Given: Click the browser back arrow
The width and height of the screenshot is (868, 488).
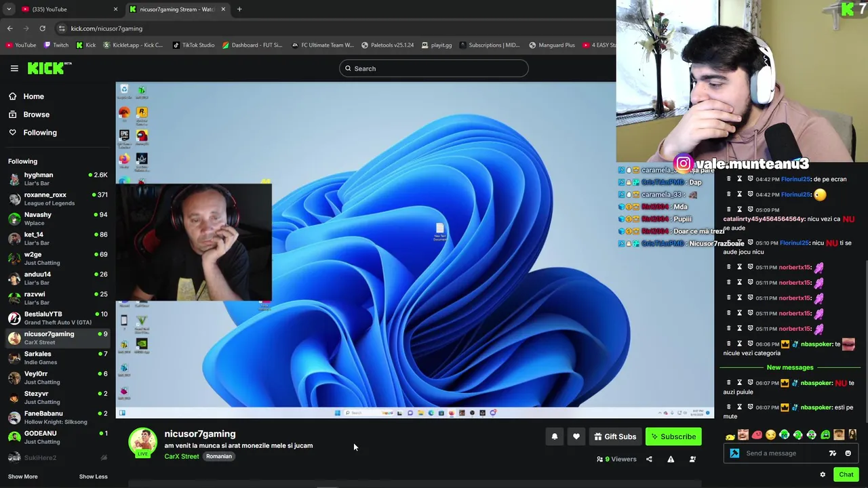Looking at the screenshot, I should (9, 28).
